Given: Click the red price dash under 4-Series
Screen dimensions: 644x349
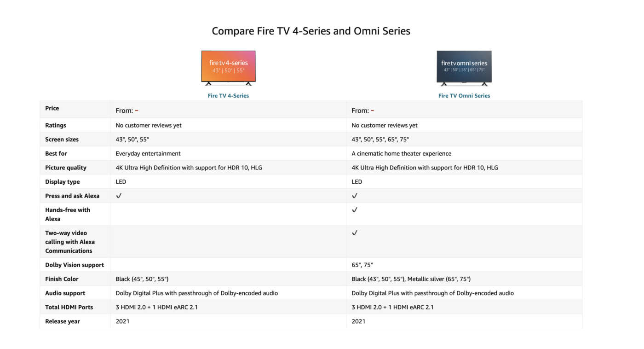Looking at the screenshot, I should click(x=137, y=111).
